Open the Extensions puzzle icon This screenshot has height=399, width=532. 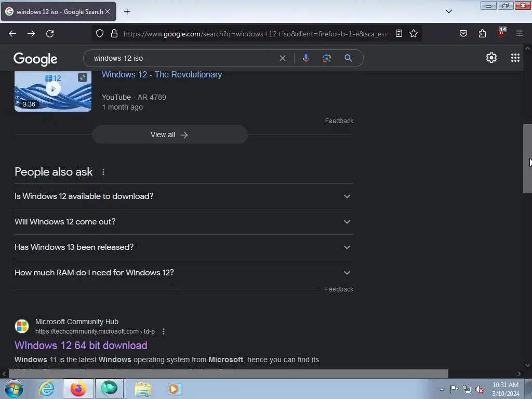482,33
